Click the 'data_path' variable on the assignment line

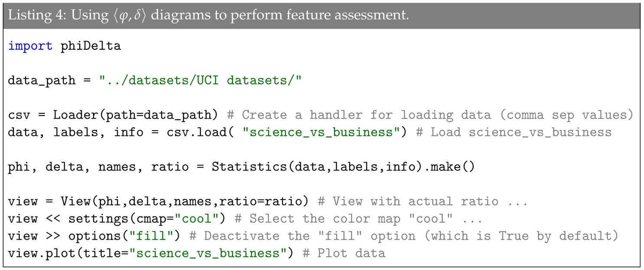click(42, 80)
